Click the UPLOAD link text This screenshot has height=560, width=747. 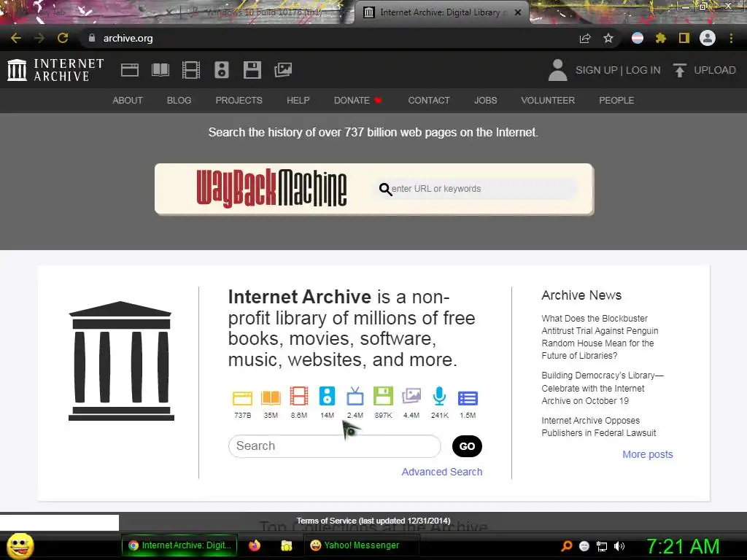715,70
